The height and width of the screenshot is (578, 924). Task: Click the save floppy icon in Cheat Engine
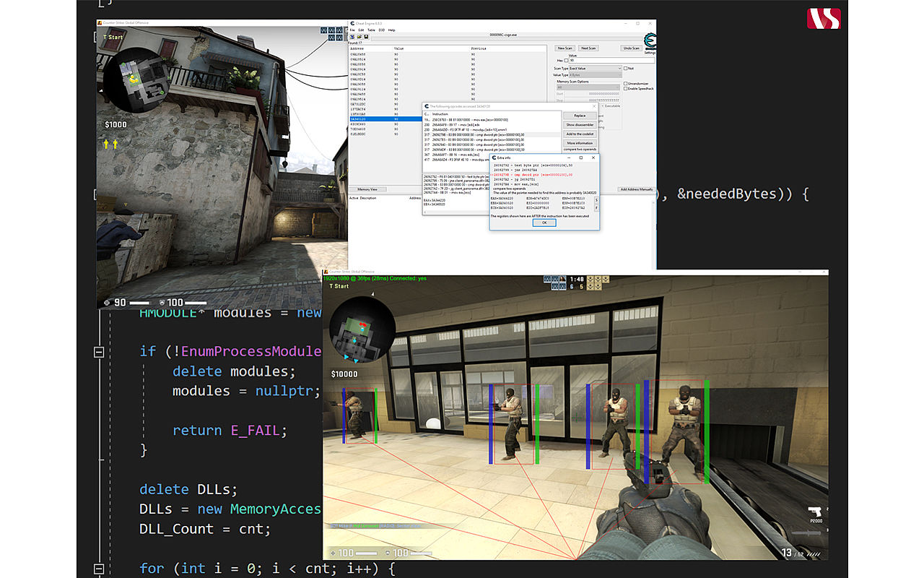366,36
